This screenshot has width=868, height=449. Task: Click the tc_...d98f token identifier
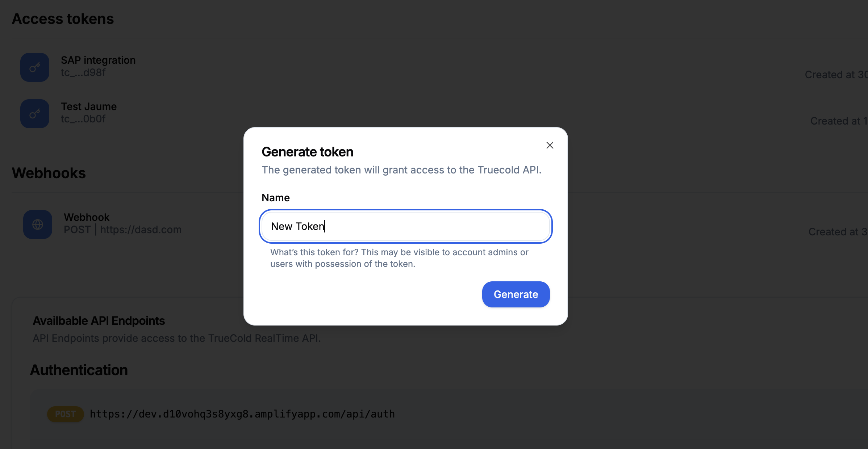click(83, 72)
